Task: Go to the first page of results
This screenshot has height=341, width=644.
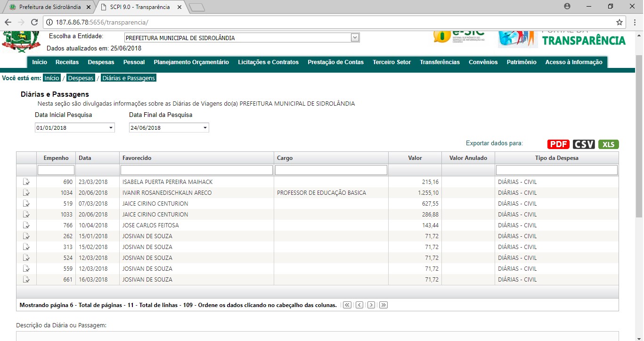Action: [347, 305]
